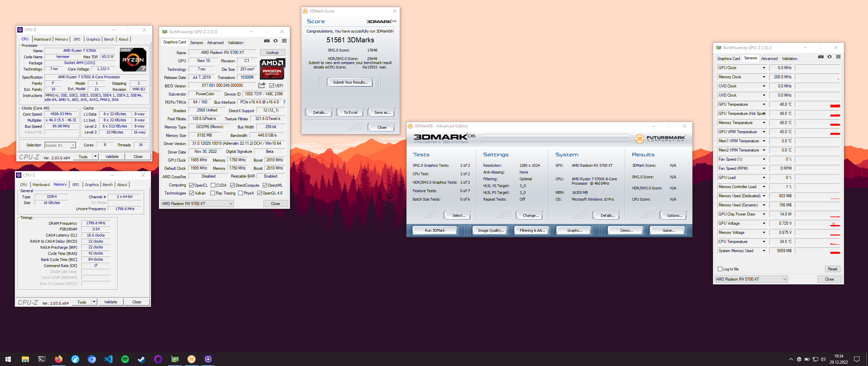Export the 3DMark score via To Excel

tap(350, 113)
